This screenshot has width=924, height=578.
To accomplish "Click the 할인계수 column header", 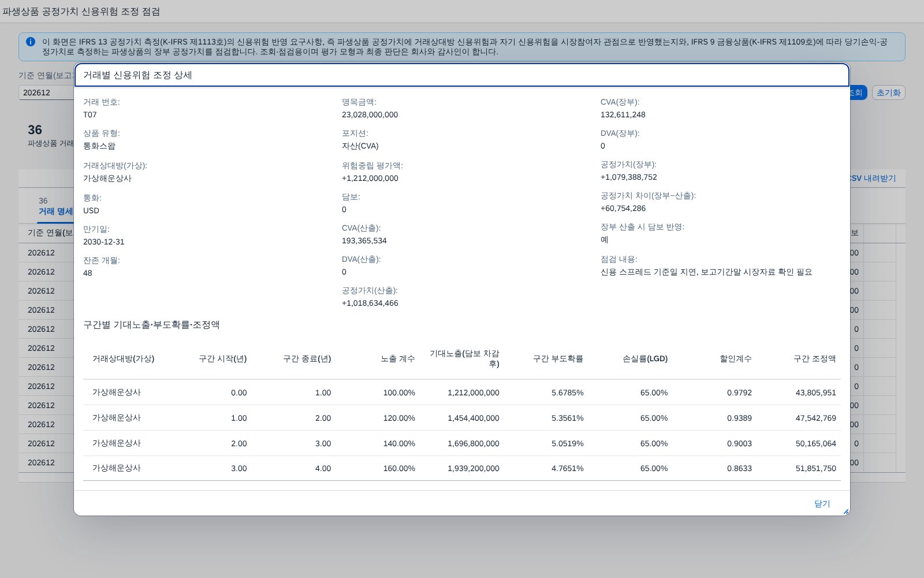I will 736,358.
